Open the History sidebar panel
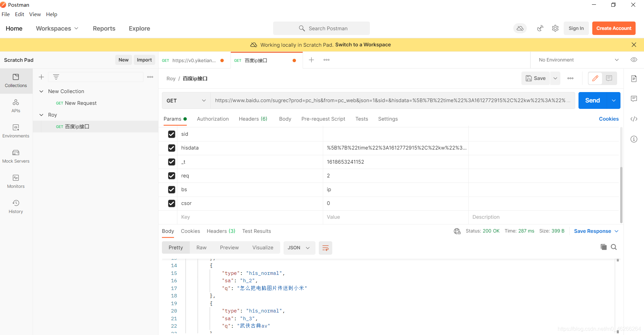This screenshot has height=335, width=644. click(x=16, y=207)
